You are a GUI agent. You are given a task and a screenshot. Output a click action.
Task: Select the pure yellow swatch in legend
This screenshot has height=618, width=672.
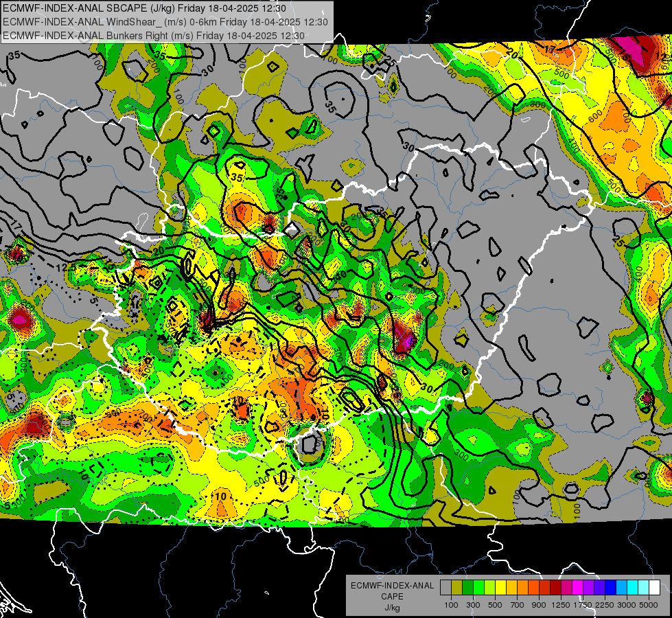pyautogui.click(x=501, y=588)
